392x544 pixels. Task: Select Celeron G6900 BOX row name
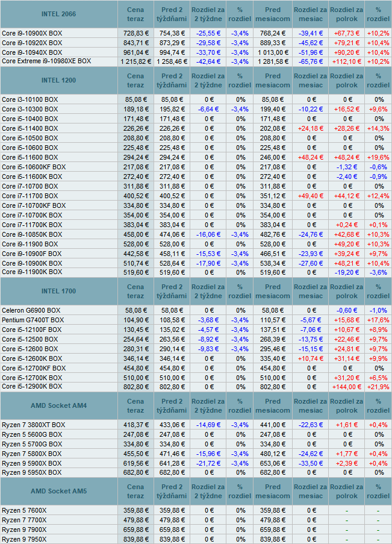click(x=31, y=310)
